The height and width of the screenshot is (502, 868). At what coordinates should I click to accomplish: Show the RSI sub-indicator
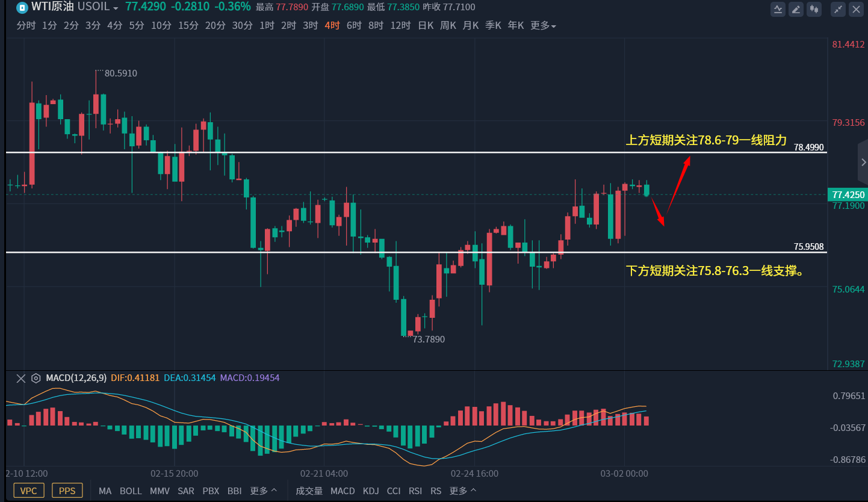coord(415,491)
